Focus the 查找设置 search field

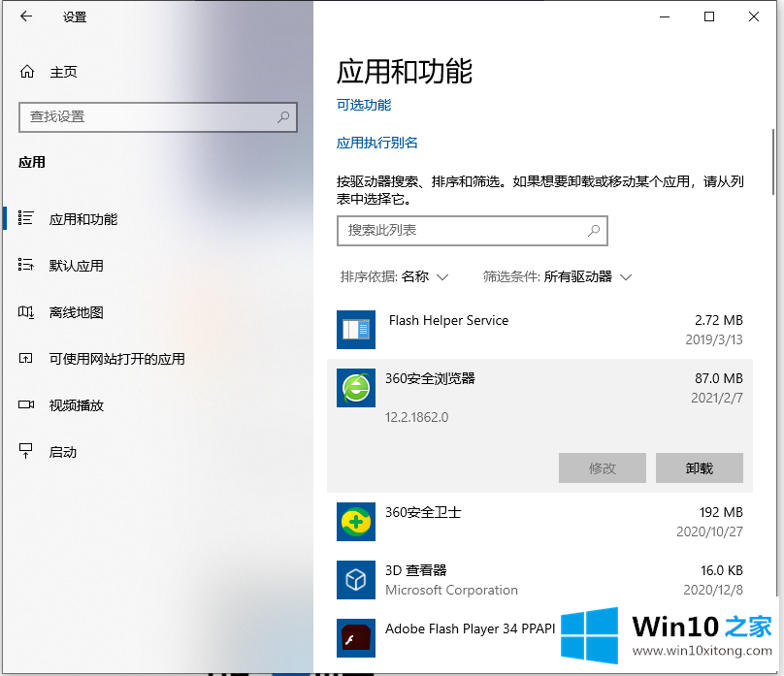point(158,117)
